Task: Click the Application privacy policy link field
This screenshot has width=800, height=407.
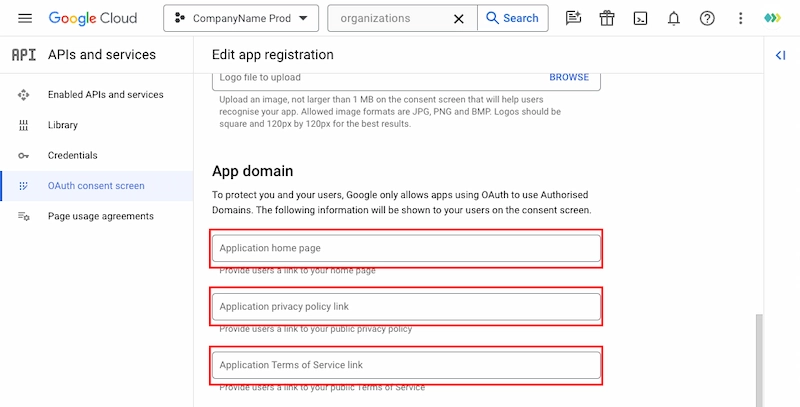Action: 405,306
